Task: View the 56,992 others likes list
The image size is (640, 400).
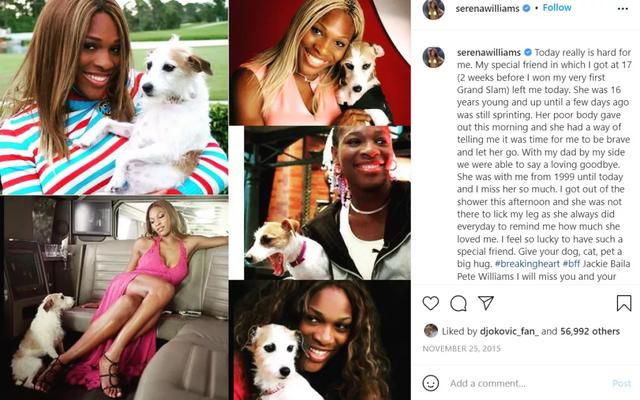Action: pyautogui.click(x=590, y=331)
